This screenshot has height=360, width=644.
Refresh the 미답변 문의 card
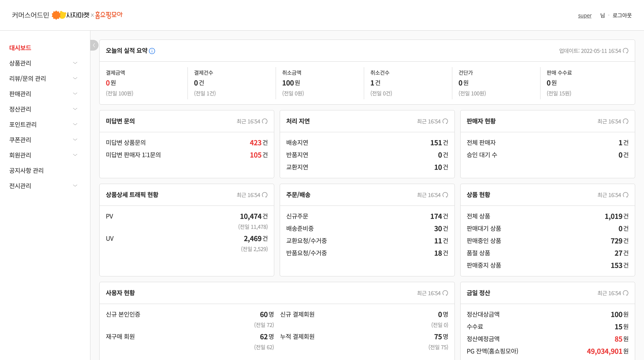pos(265,121)
